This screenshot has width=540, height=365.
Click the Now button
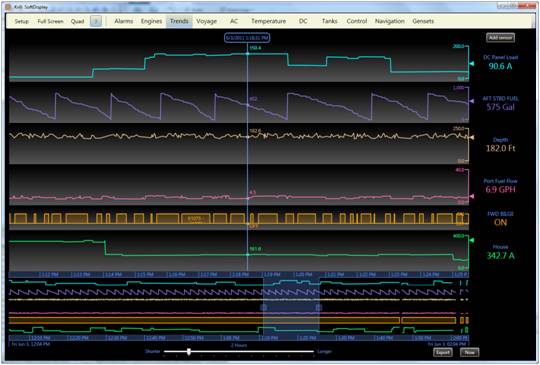469,352
